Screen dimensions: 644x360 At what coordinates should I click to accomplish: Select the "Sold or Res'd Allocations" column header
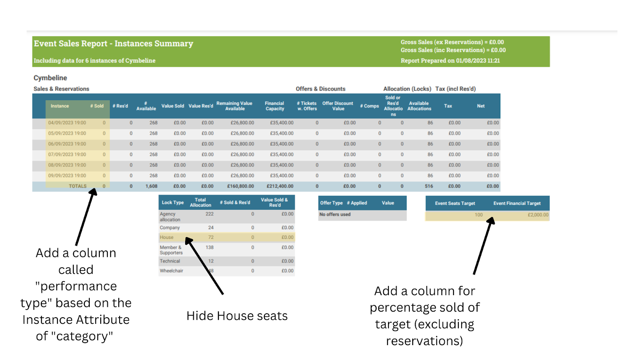(x=393, y=106)
